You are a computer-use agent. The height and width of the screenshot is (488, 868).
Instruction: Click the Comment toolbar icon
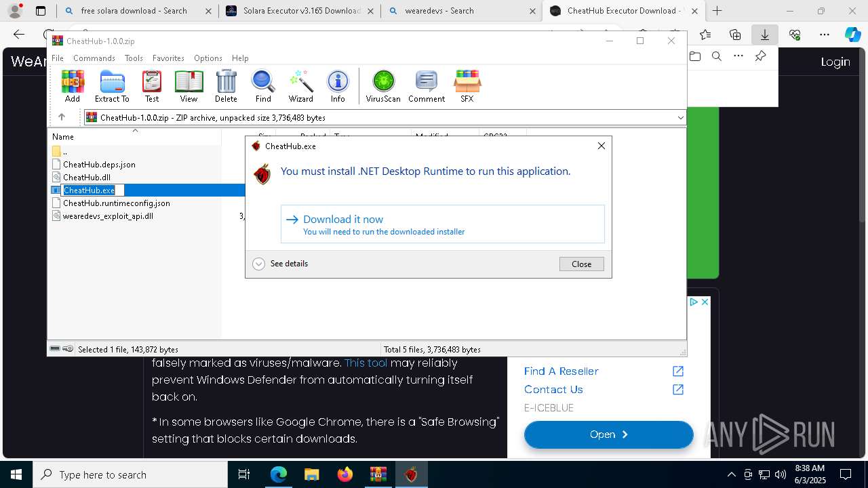pyautogui.click(x=427, y=86)
